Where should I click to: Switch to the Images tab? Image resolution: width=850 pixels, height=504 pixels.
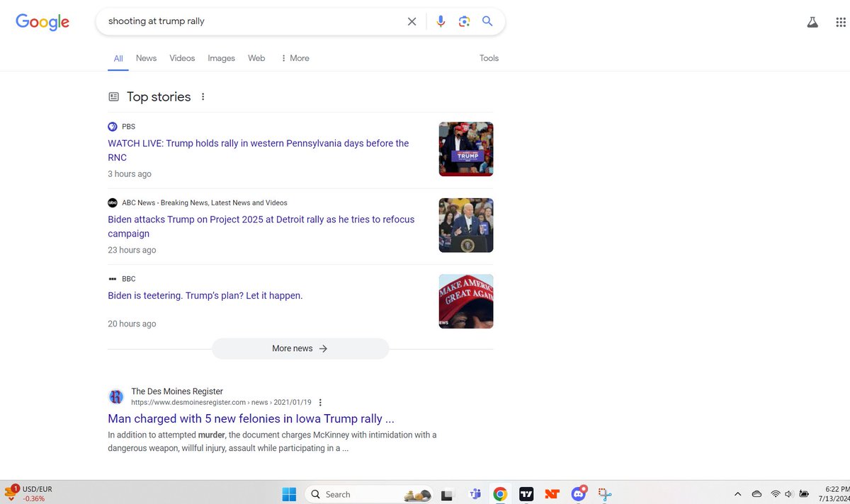[x=221, y=58]
